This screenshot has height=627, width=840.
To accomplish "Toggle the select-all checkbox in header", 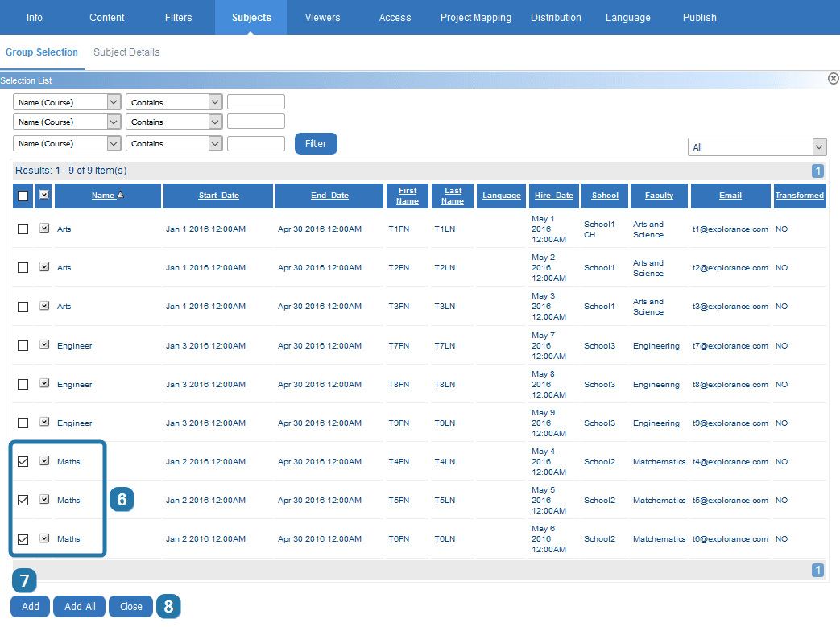I will (x=23, y=196).
